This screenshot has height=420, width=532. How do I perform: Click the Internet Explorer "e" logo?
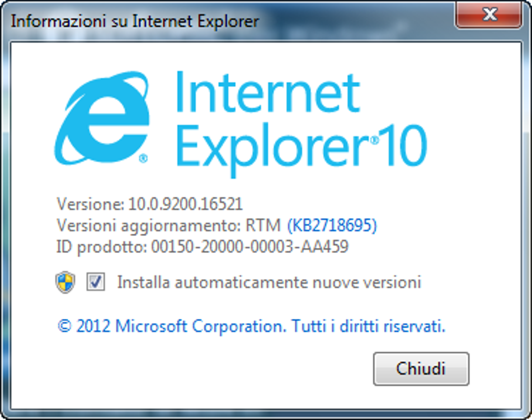(x=102, y=118)
